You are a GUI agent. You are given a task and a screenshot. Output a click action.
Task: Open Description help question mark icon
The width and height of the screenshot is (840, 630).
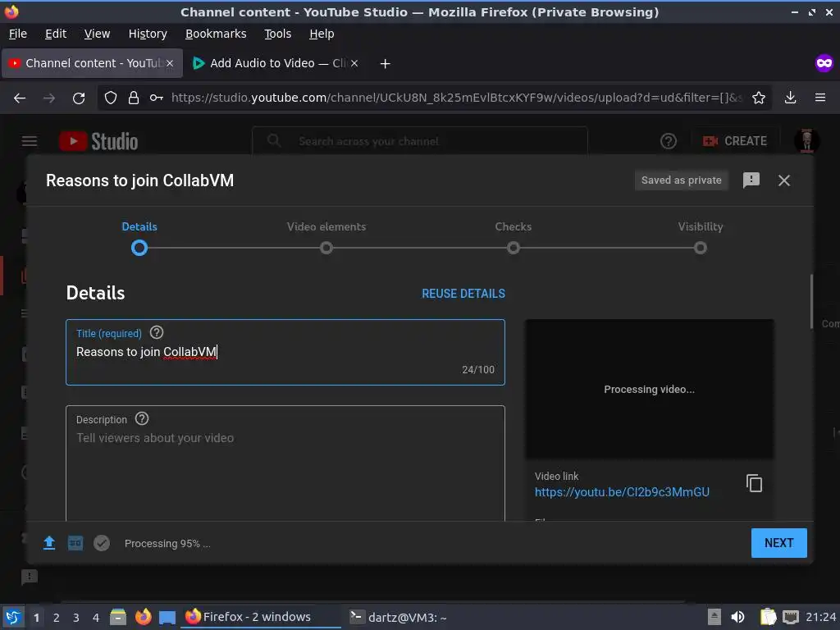tap(141, 419)
